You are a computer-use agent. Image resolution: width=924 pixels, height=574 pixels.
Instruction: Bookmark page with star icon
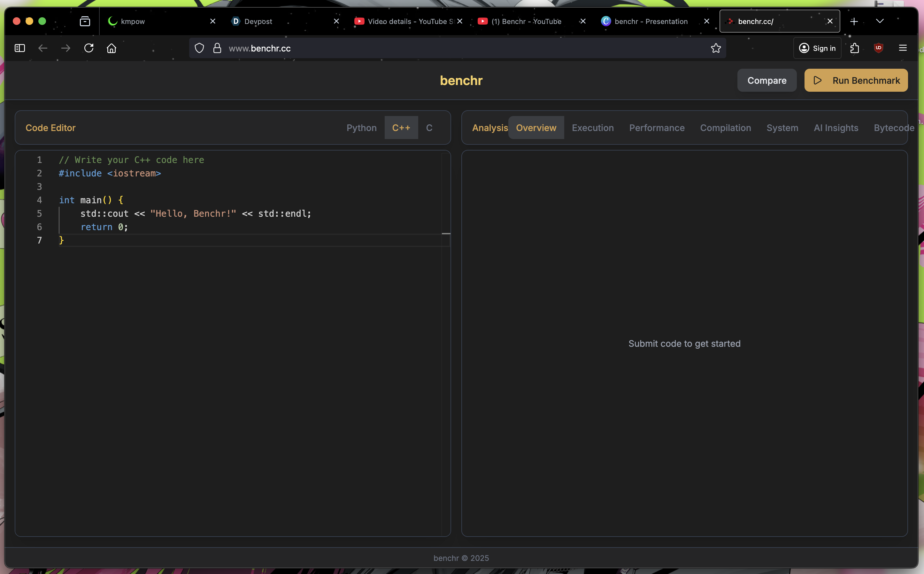[x=716, y=48]
